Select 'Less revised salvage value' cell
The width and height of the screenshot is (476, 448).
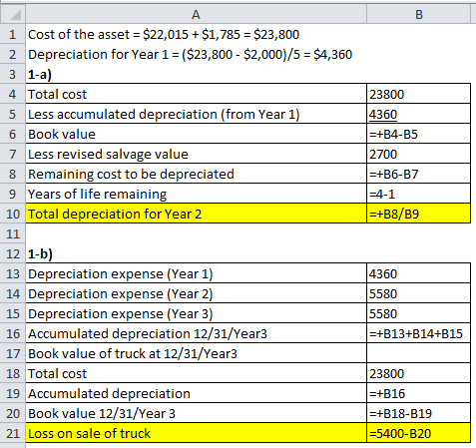[x=196, y=154]
